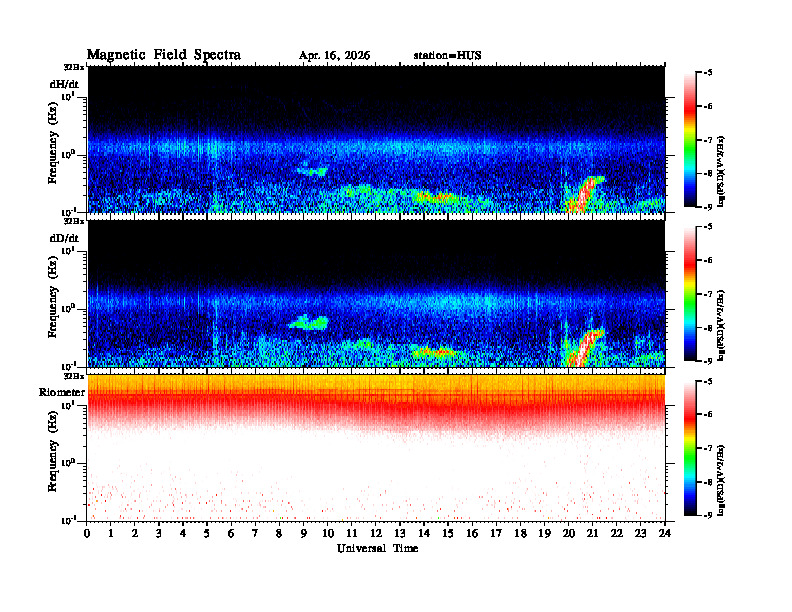Click the hour 7 tick label on the time axis

tap(255, 534)
